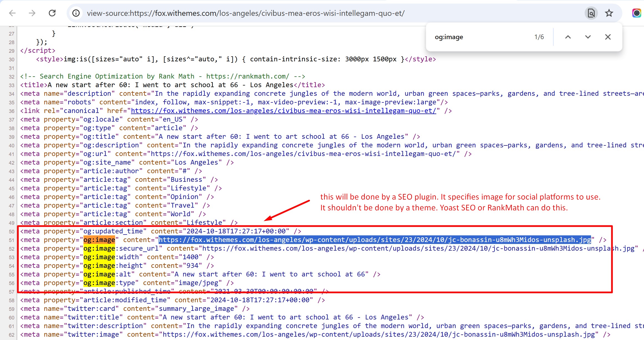The image size is (644, 340).
Task: Click article:tag content Business
Action: (186, 180)
